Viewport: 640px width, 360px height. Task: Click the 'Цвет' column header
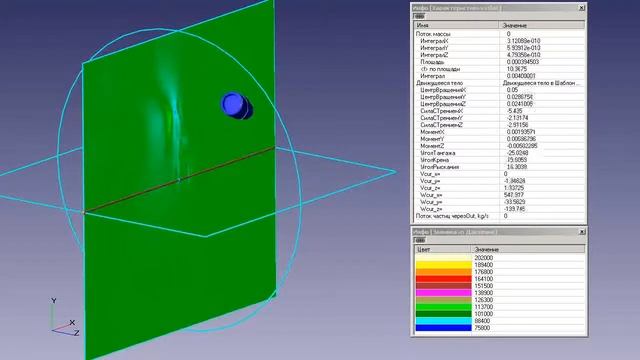pos(443,249)
